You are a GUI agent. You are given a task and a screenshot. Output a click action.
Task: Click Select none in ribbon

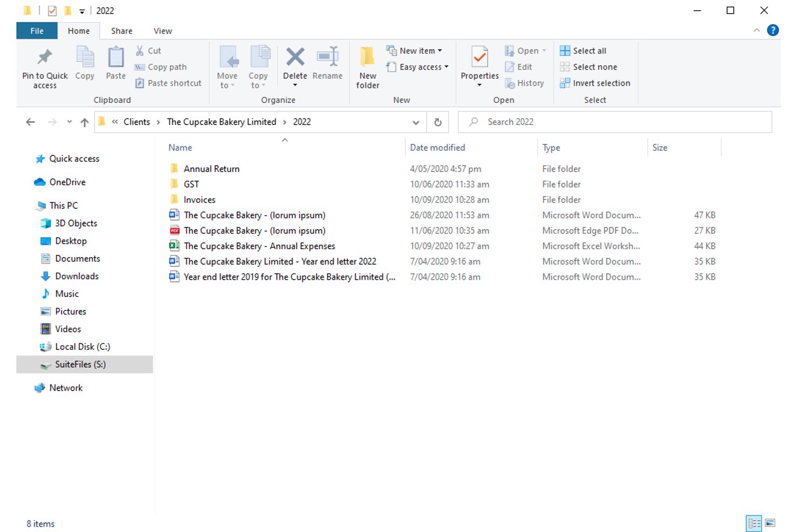(588, 67)
